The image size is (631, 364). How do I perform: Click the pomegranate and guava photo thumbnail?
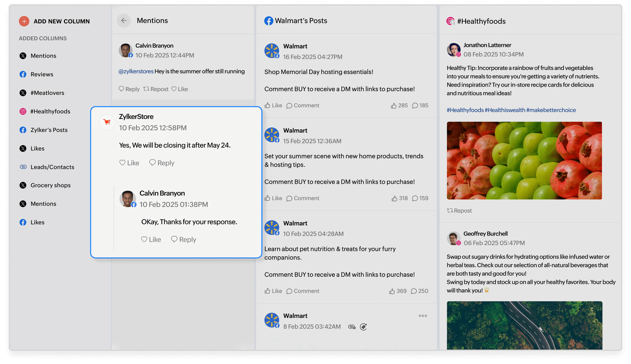[524, 161]
